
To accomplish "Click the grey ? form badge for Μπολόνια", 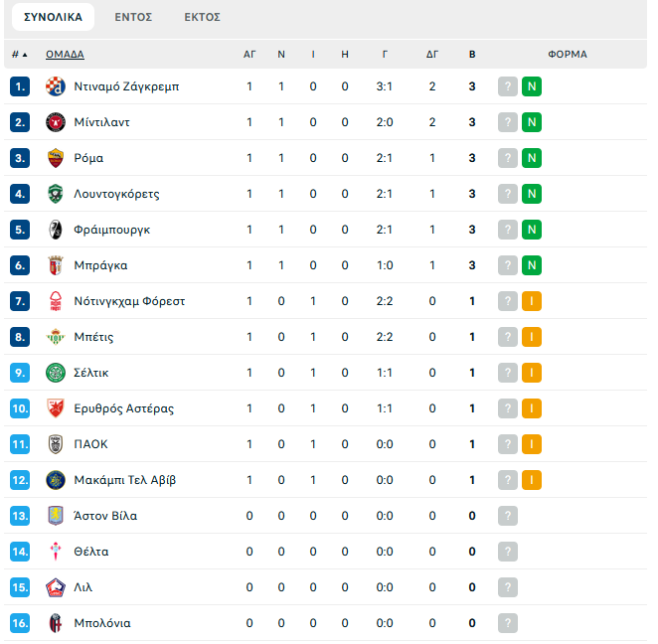I will 507,623.
